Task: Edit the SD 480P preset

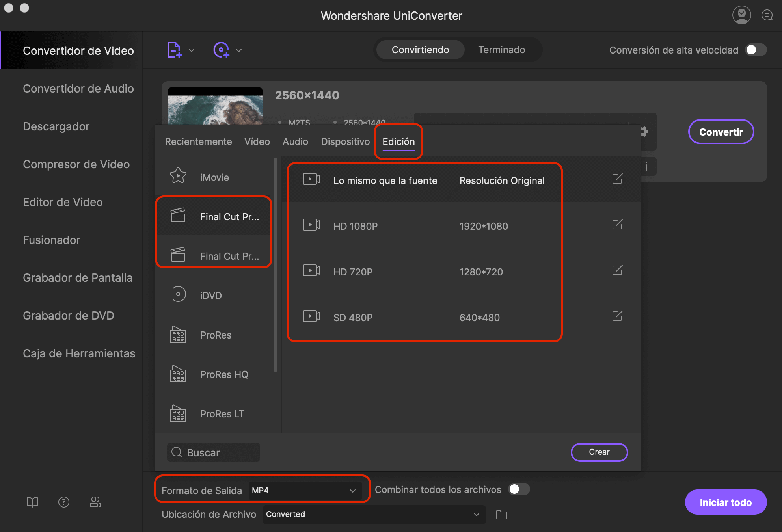Action: [x=617, y=316]
